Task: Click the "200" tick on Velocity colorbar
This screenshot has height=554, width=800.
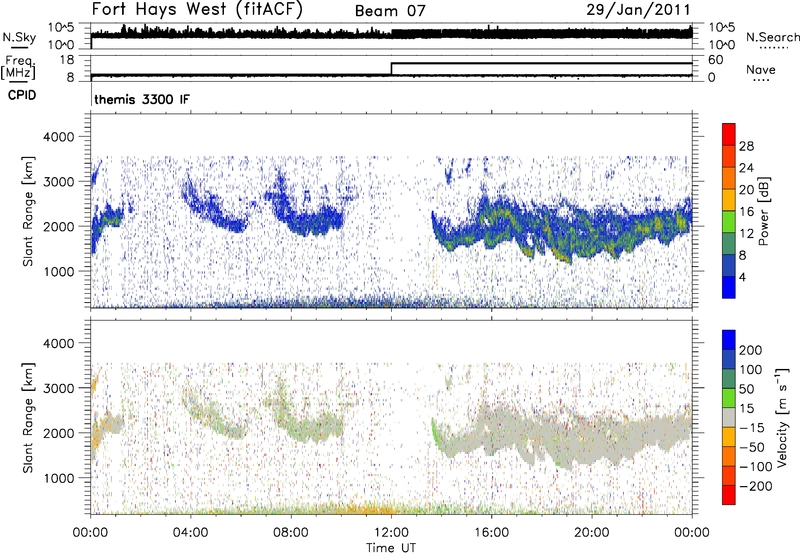Action: [x=751, y=350]
